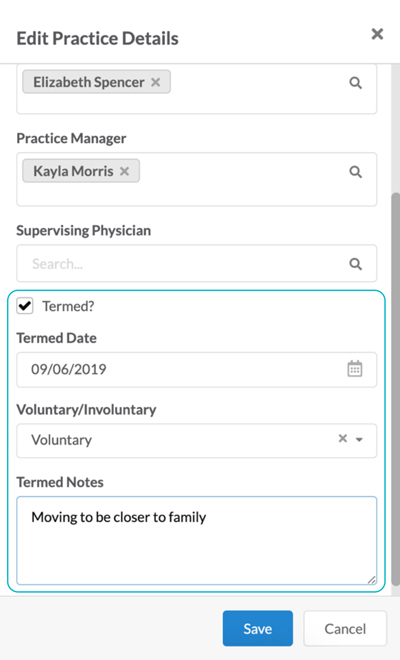400x660 pixels.
Task: Remove the Kayla Morris tag
Action: pos(124,171)
